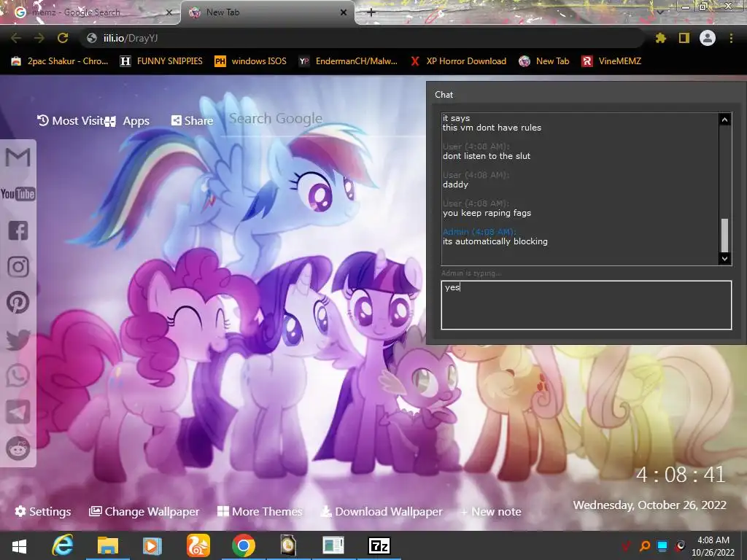Open the EndermanCH/Malw... bookmark

click(x=348, y=61)
